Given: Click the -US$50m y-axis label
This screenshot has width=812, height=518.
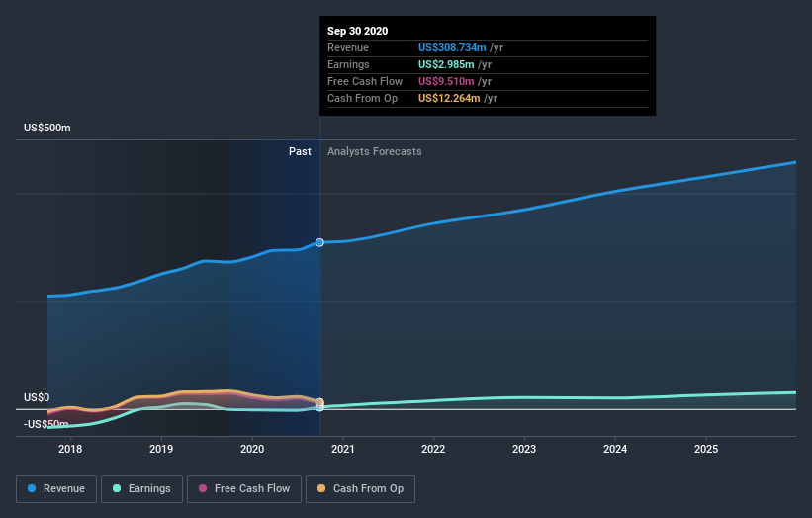Looking at the screenshot, I should 46,424.
